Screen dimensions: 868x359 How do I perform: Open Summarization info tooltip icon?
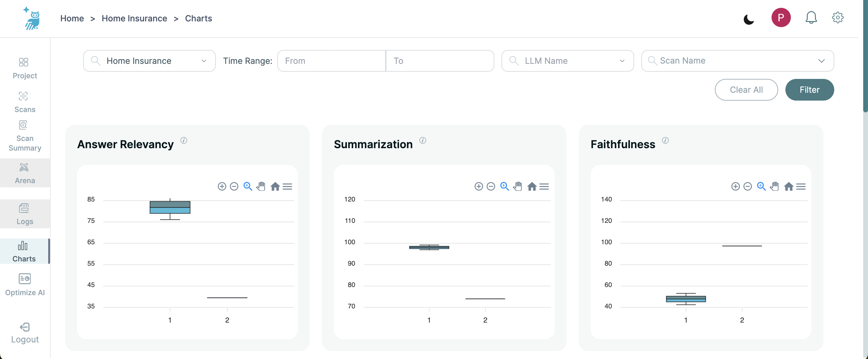pos(423,140)
